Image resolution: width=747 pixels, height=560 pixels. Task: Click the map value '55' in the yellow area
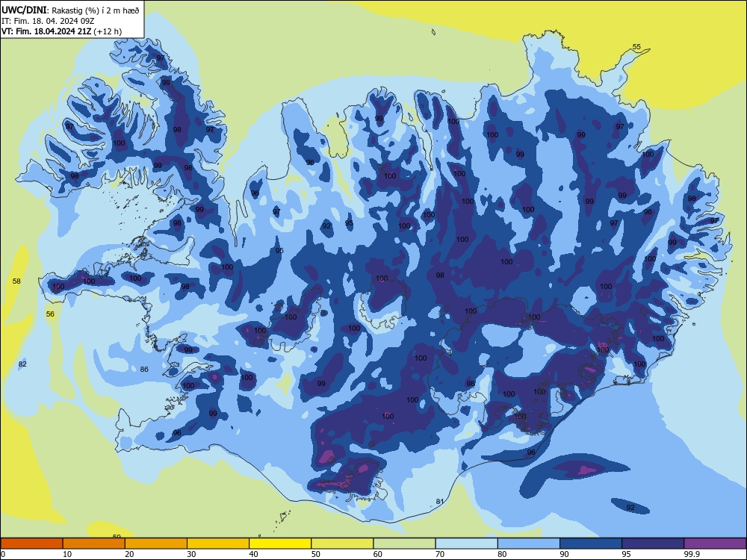point(636,46)
